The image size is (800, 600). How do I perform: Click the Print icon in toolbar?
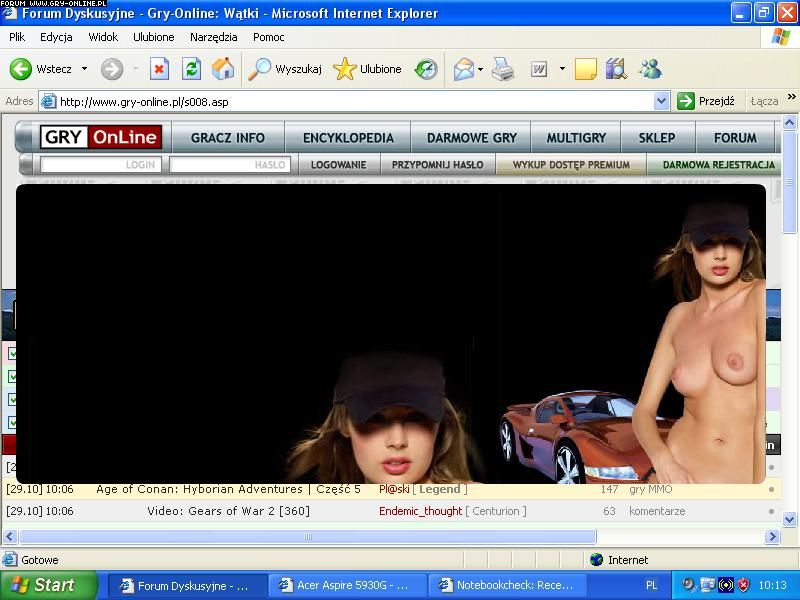503,69
